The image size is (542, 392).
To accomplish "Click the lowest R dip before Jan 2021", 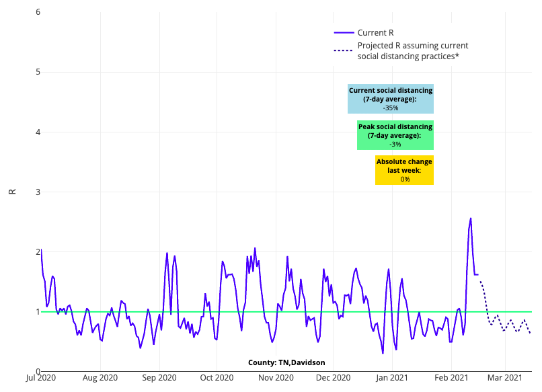I will tap(383, 353).
